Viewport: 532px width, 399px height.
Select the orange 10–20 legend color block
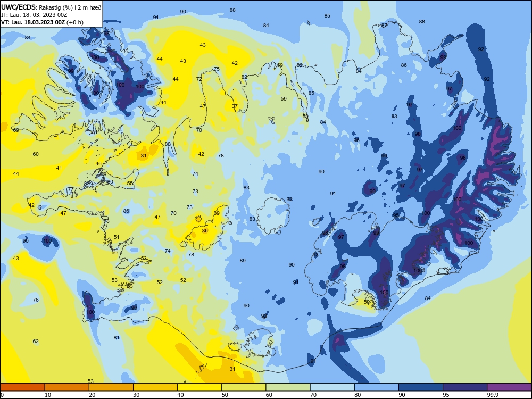pos(67,387)
